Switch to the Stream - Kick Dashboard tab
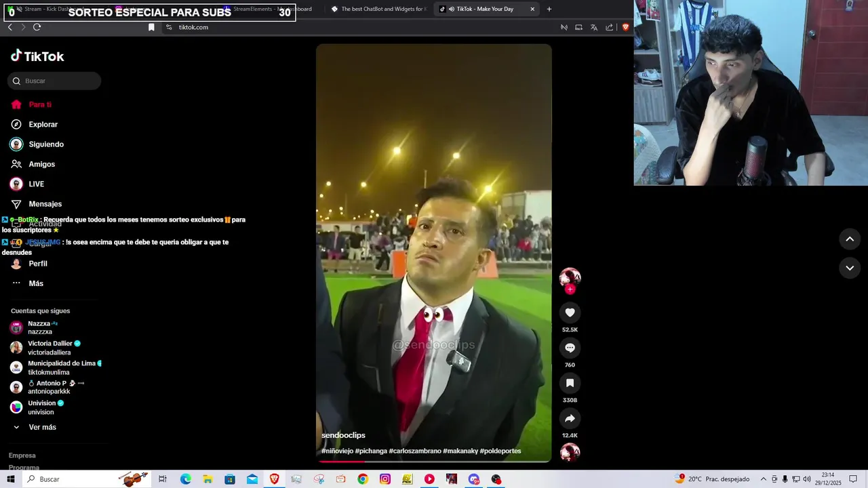 point(54,9)
